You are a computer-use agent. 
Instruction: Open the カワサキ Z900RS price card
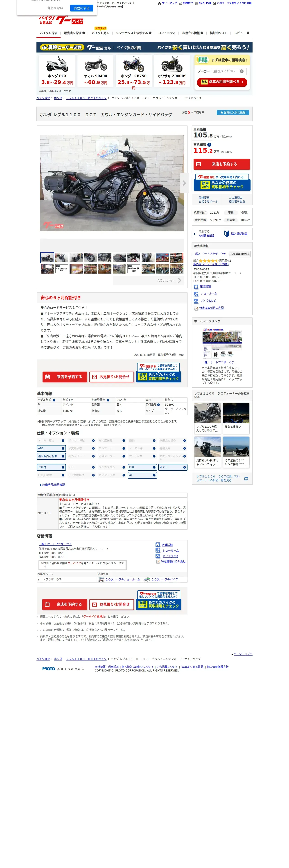172,71
